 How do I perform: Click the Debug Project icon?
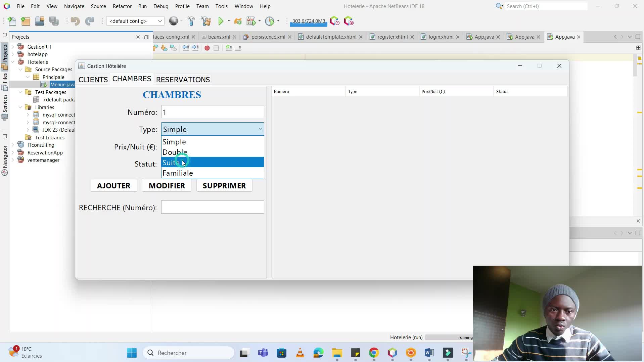pos(251,21)
